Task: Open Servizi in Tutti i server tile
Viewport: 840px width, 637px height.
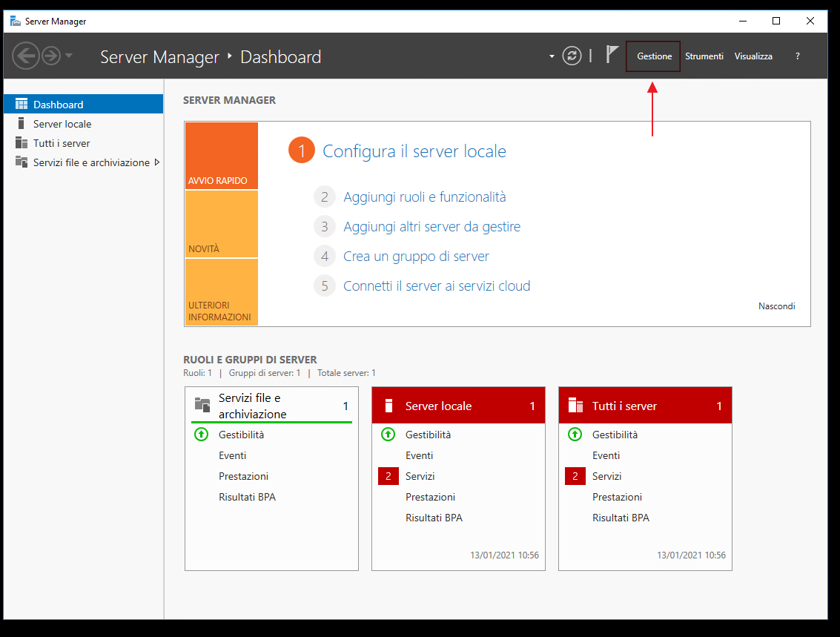Action: pos(607,476)
